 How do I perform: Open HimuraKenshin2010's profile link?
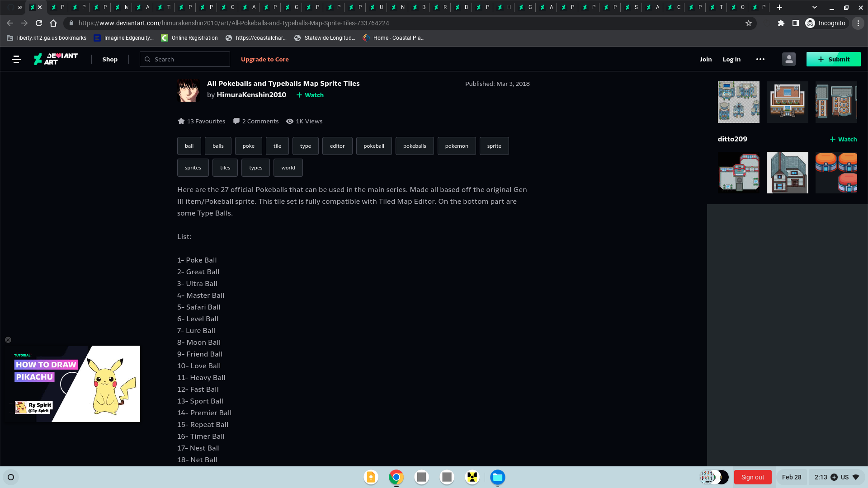(x=251, y=94)
